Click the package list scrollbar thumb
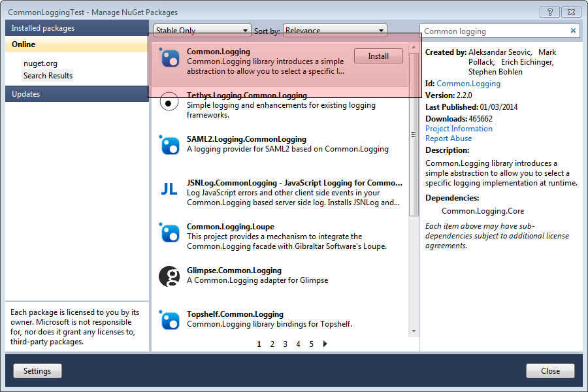 [414, 135]
